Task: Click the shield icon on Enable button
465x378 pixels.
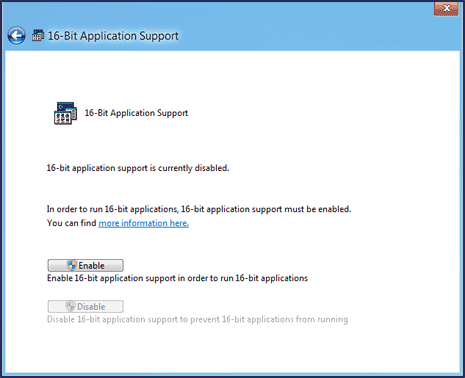Action: pyautogui.click(x=72, y=265)
